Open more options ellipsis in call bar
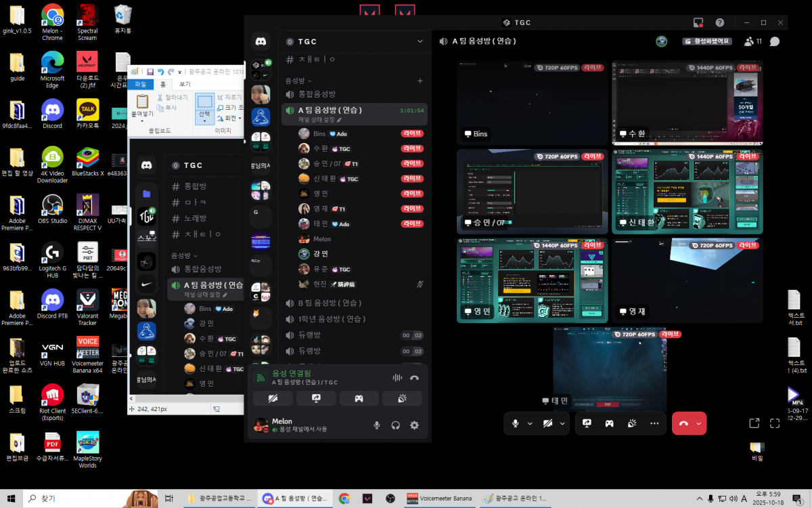The height and width of the screenshot is (508, 812). click(x=654, y=423)
